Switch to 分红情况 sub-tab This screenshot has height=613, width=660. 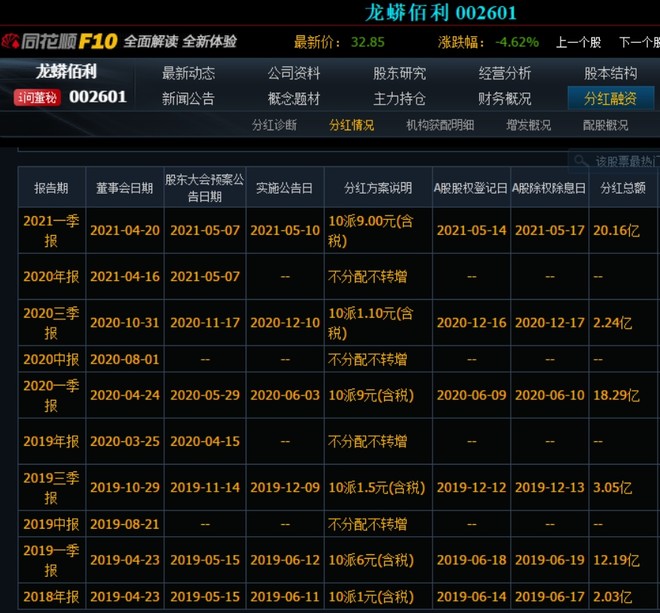[351, 125]
